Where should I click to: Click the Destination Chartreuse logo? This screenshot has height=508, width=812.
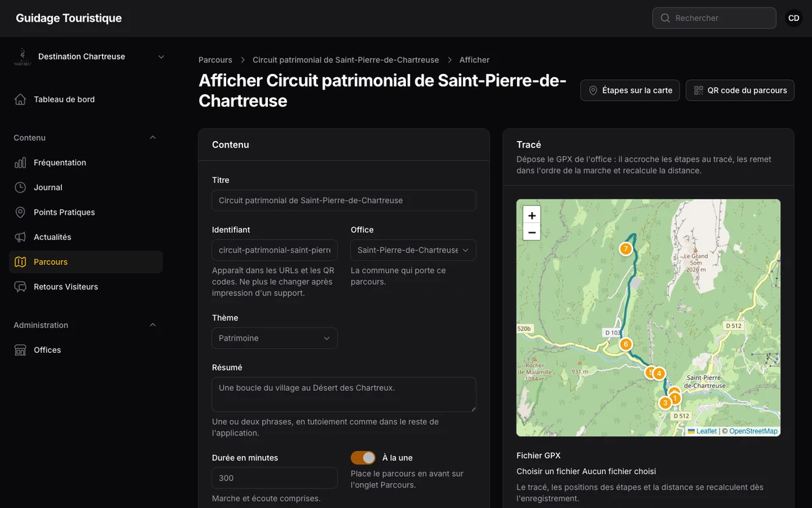tap(22, 57)
